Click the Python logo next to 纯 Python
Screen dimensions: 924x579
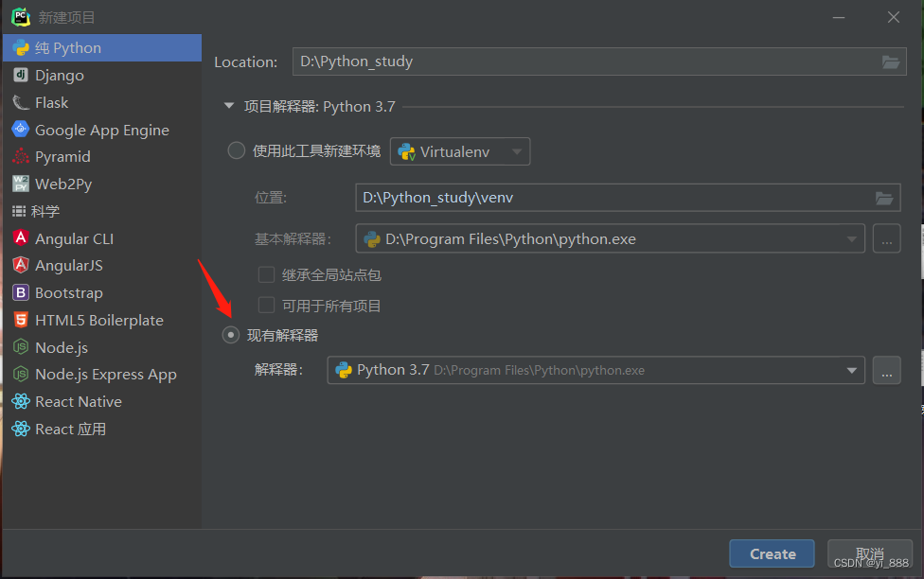21,47
